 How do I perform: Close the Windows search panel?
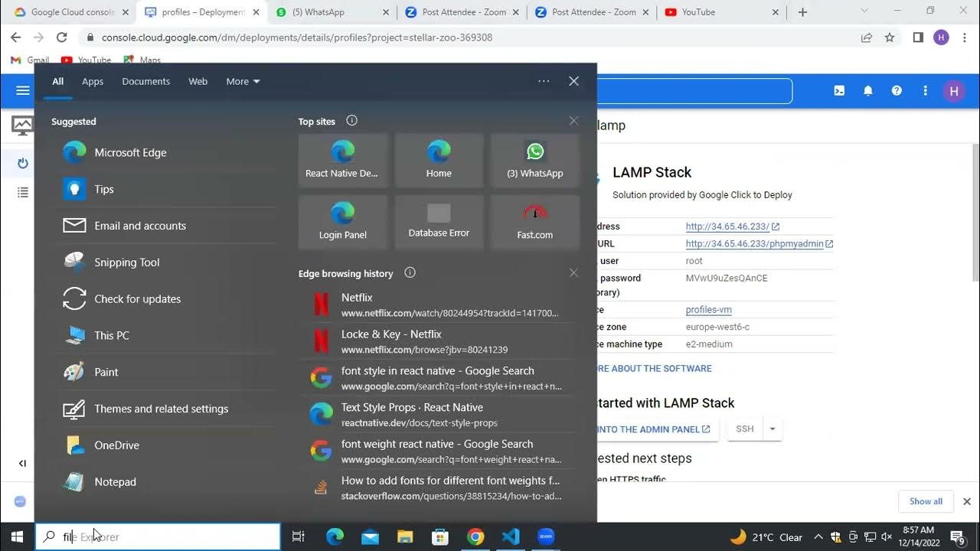click(573, 81)
